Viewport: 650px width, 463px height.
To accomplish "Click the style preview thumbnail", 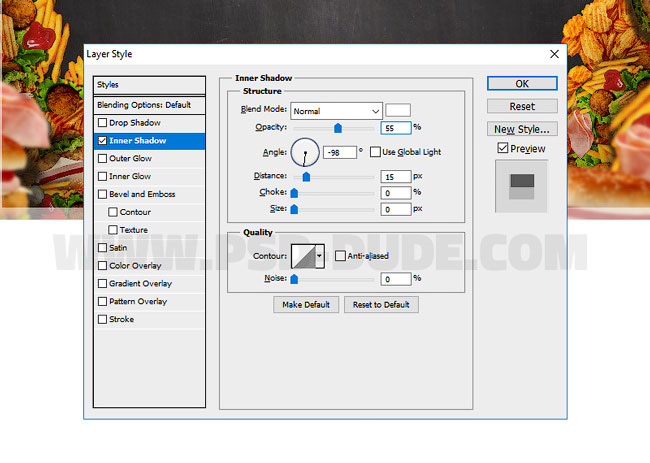I will 521,186.
